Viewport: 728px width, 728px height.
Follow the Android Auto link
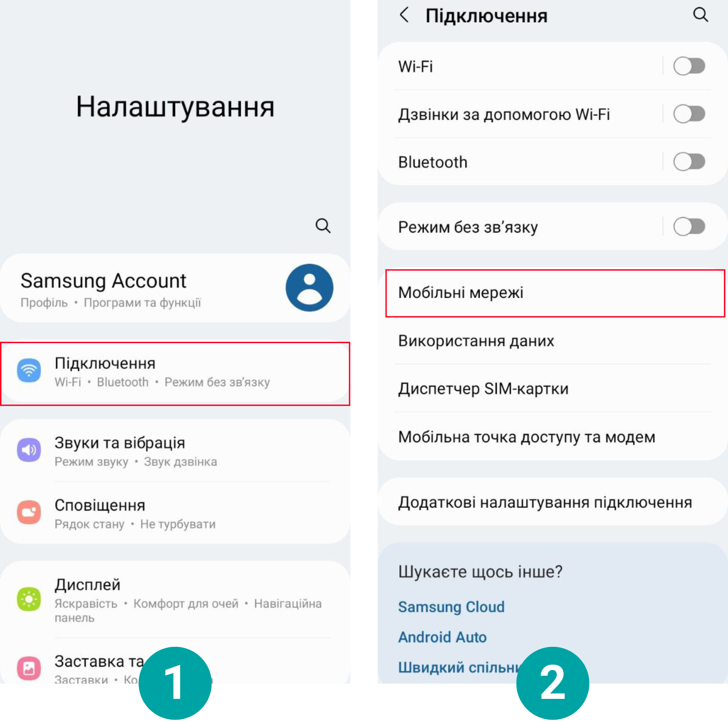click(x=442, y=637)
